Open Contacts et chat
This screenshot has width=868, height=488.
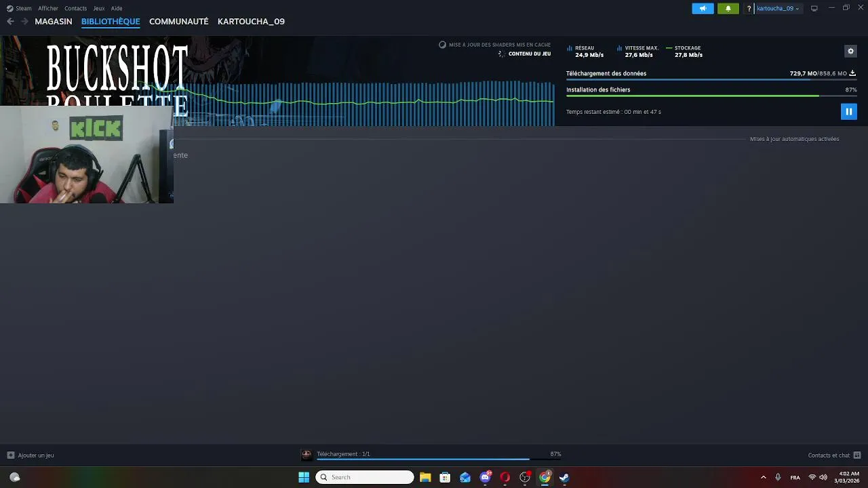829,455
